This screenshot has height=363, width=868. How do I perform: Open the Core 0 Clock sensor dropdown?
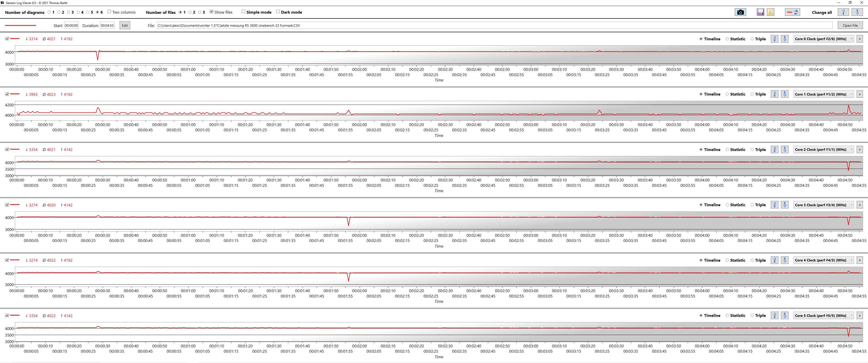[x=823, y=39]
